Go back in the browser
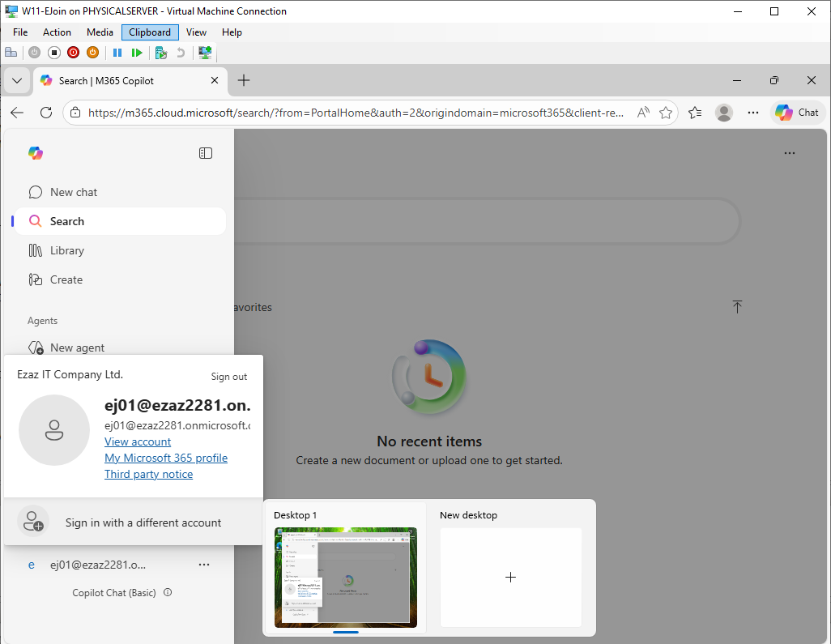Screen dimensions: 831x644 tap(17, 113)
